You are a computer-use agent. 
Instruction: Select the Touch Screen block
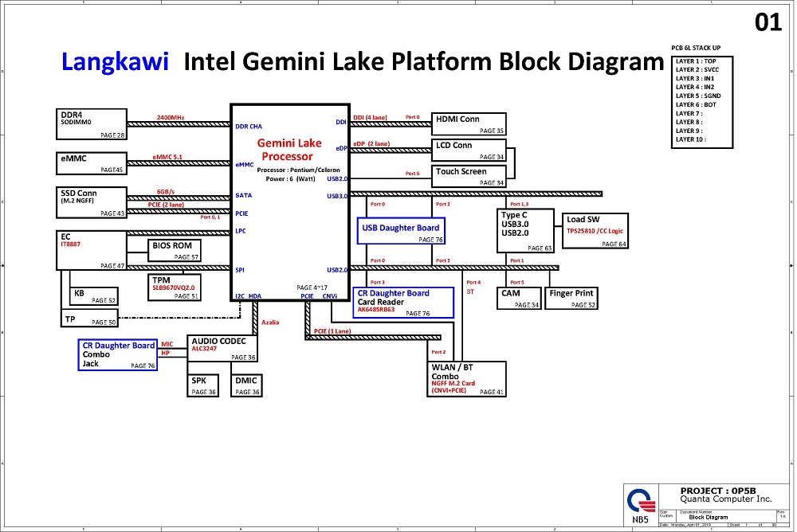[469, 176]
